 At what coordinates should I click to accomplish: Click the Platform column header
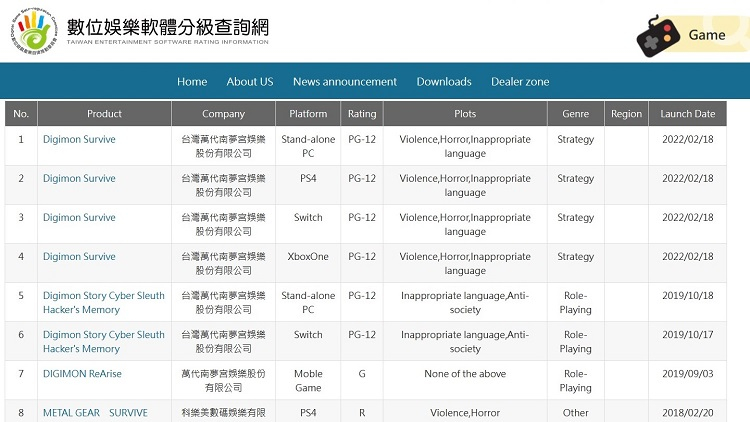coord(308,113)
